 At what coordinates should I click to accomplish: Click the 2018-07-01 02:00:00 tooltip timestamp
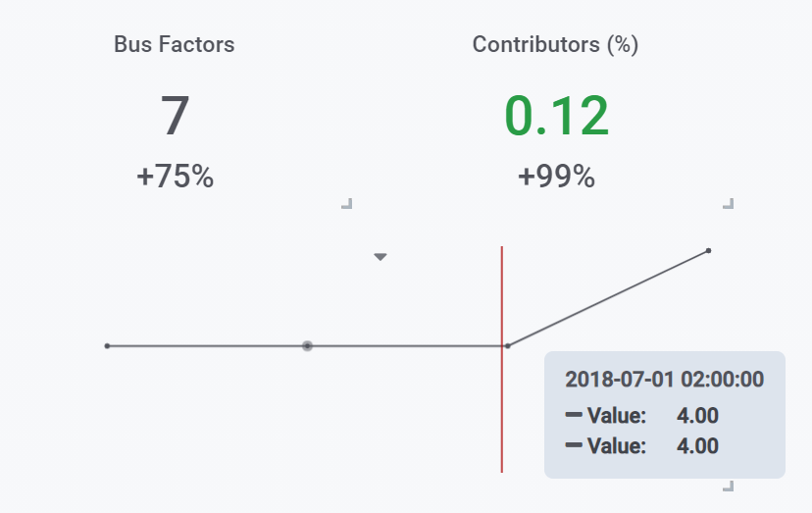(664, 381)
